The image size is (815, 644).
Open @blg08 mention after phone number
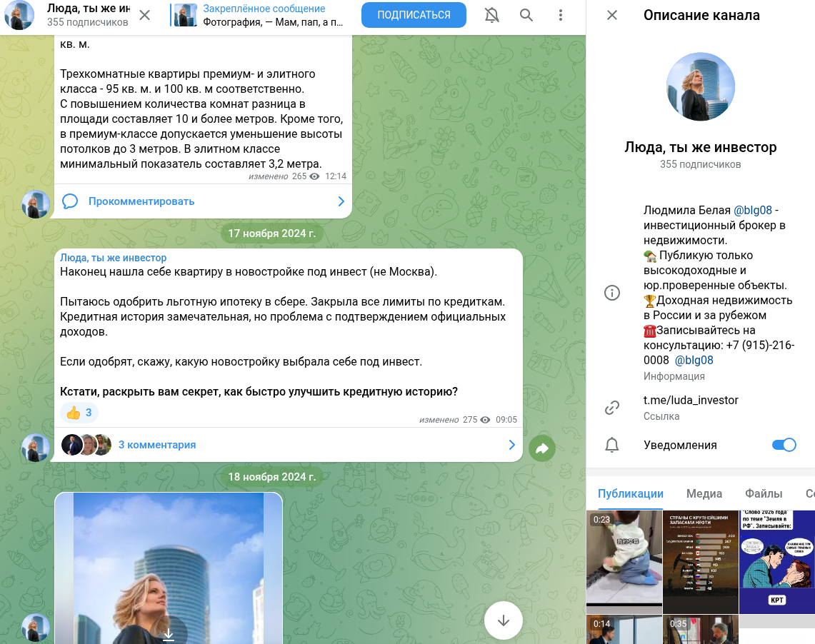coord(694,361)
